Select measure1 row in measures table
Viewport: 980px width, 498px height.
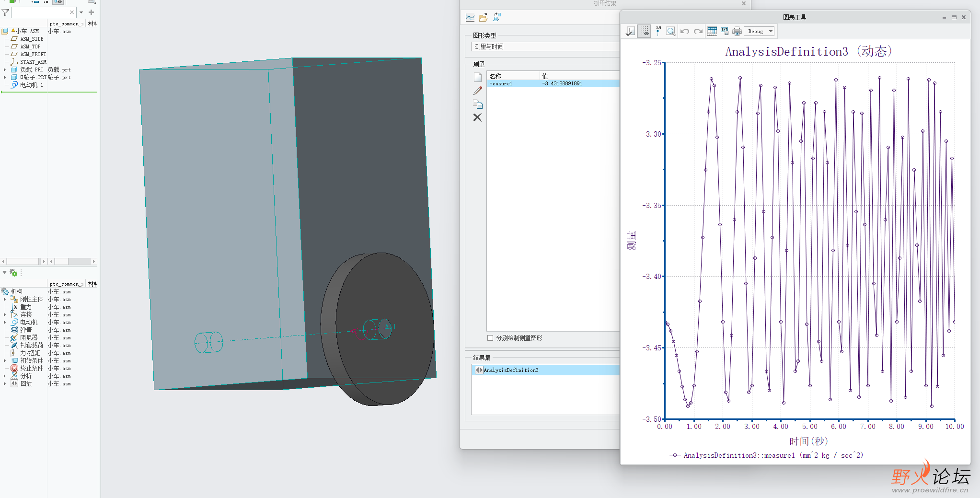553,84
